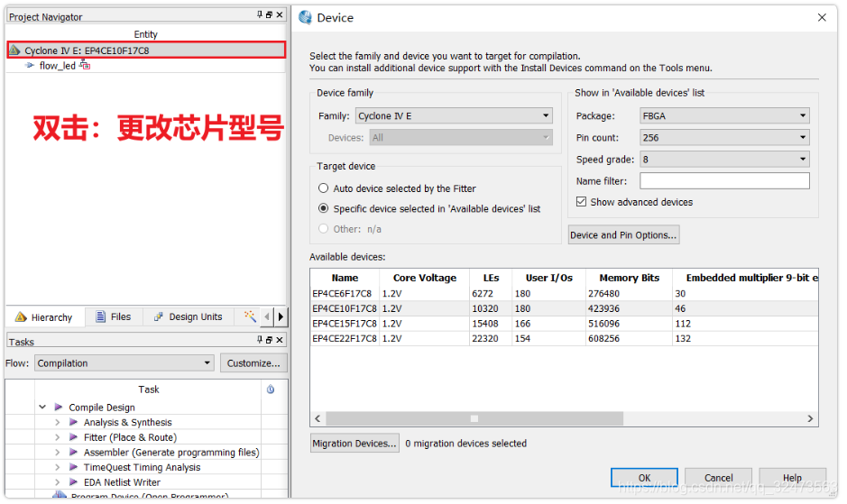Click the devices list horizontal scrollbar thumb
Image resolution: width=847 pixels, height=504 pixels.
coord(474,418)
